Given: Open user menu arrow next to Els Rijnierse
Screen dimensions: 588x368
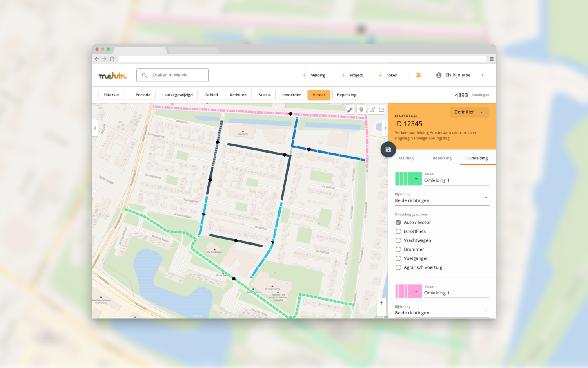Looking at the screenshot, I should pyautogui.click(x=482, y=75).
